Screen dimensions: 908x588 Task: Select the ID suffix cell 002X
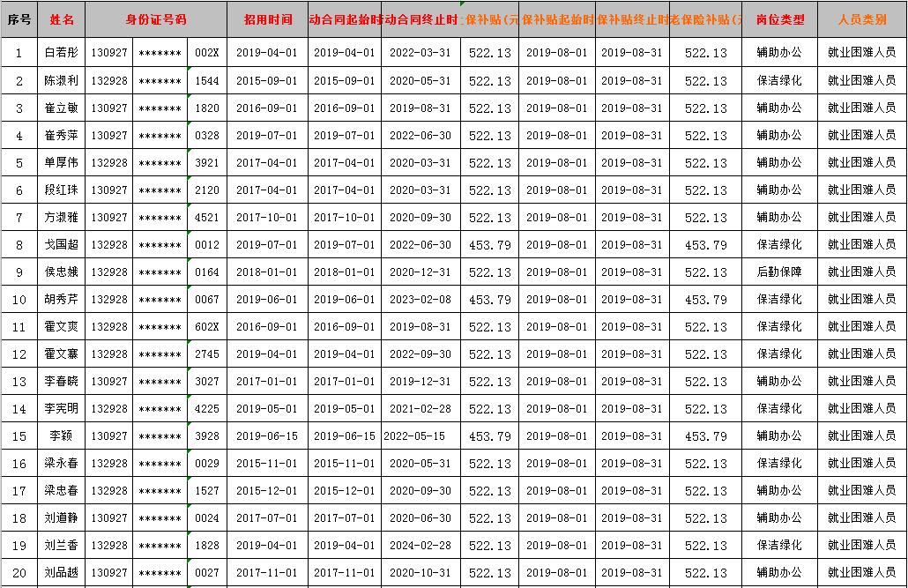(x=207, y=53)
